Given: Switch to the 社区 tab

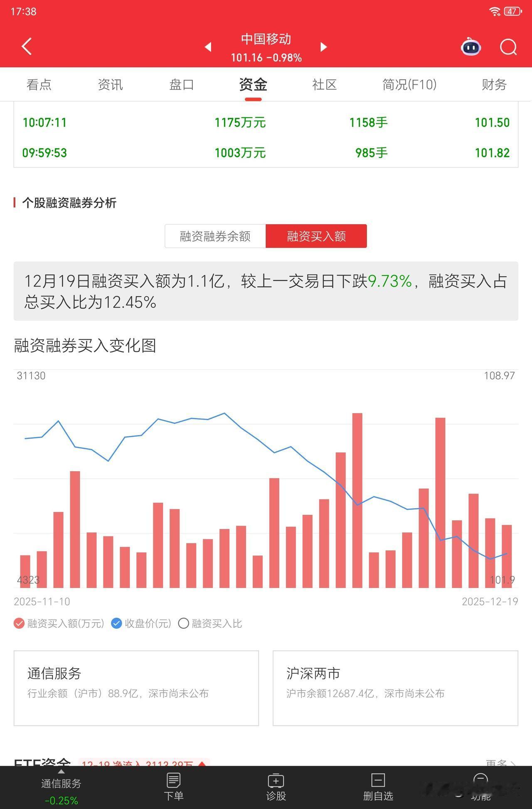Looking at the screenshot, I should tap(324, 84).
